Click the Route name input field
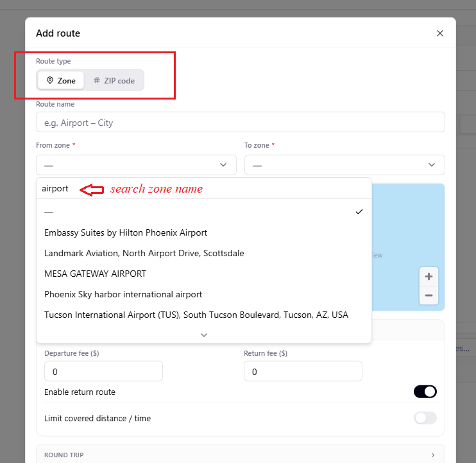The height and width of the screenshot is (463, 476). point(241,122)
